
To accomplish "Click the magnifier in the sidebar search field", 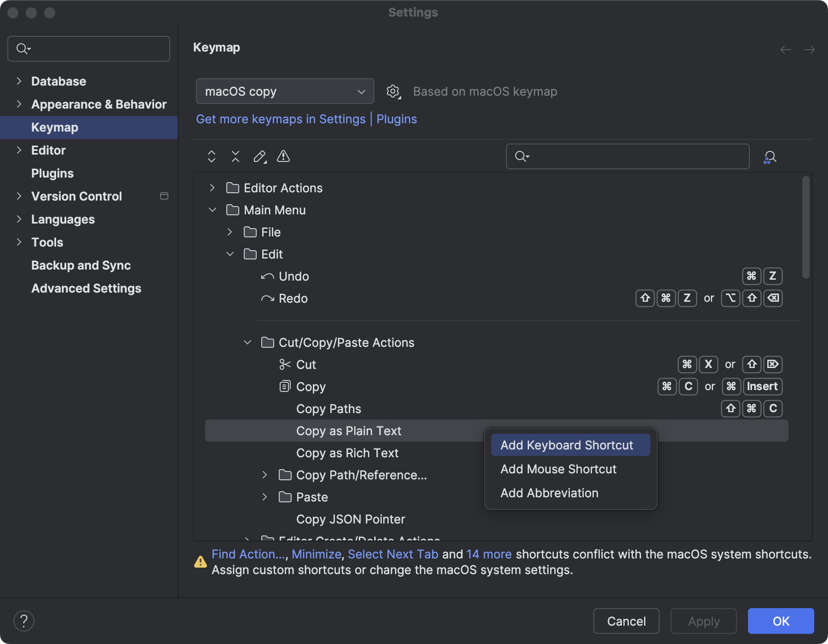I will (x=23, y=48).
